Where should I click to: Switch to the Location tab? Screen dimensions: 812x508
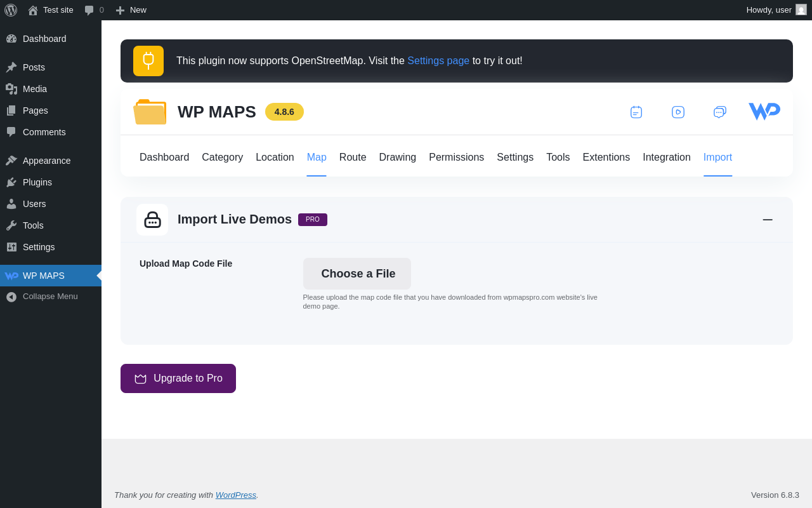(x=275, y=157)
